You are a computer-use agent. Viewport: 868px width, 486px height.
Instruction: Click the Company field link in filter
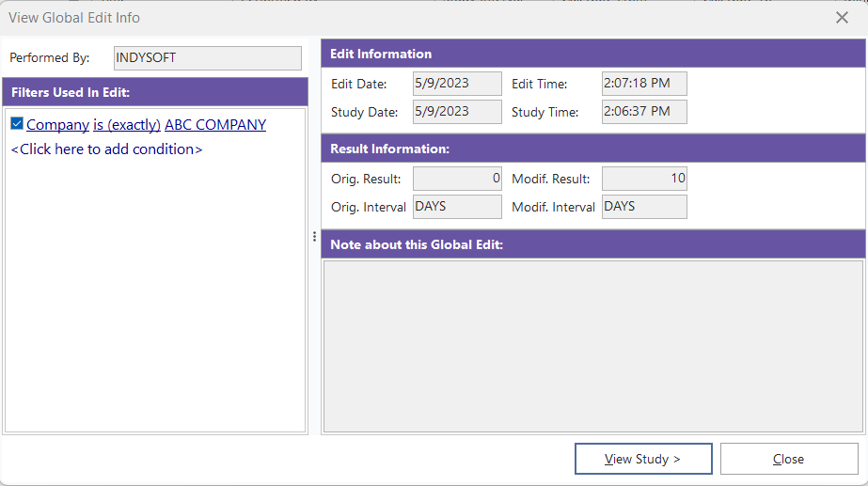point(57,124)
